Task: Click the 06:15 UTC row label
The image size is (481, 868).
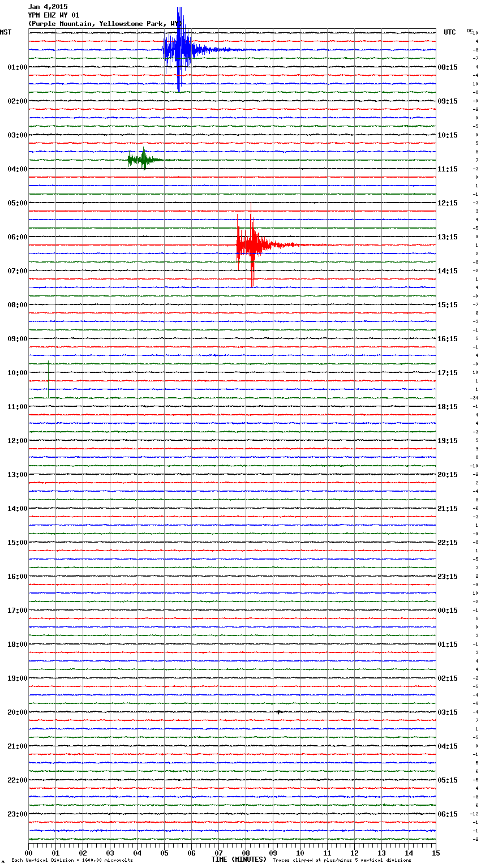Action: coord(448,814)
